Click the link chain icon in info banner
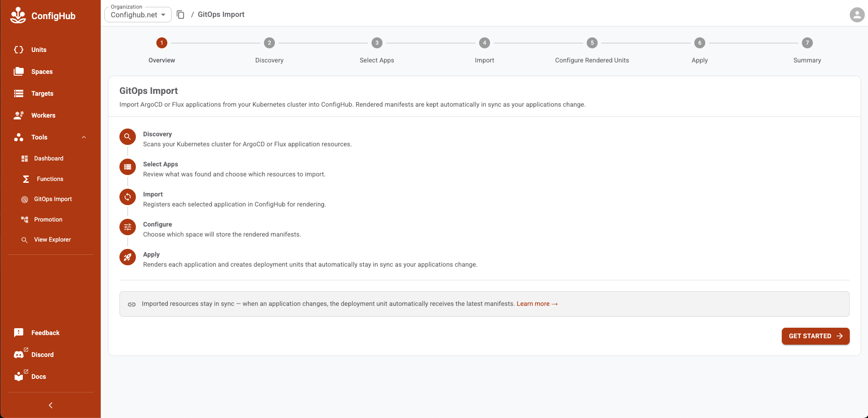Image resolution: width=868 pixels, height=418 pixels. 132,304
